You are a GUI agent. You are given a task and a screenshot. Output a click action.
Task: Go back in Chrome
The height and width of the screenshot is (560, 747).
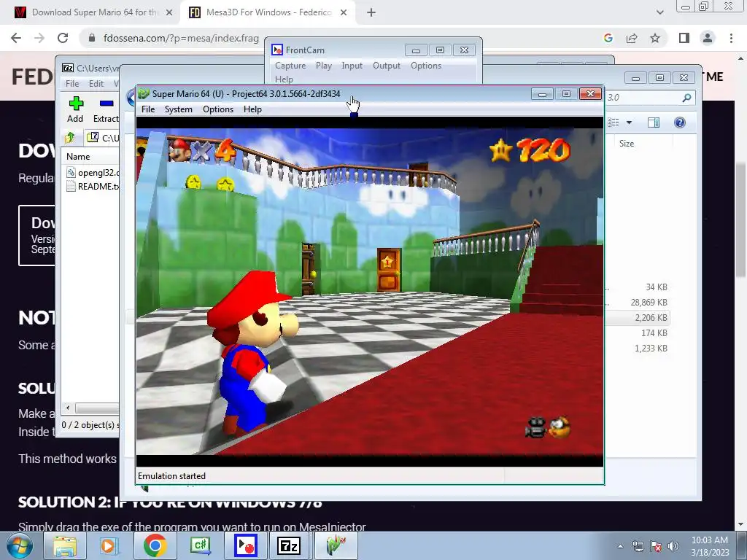click(16, 38)
